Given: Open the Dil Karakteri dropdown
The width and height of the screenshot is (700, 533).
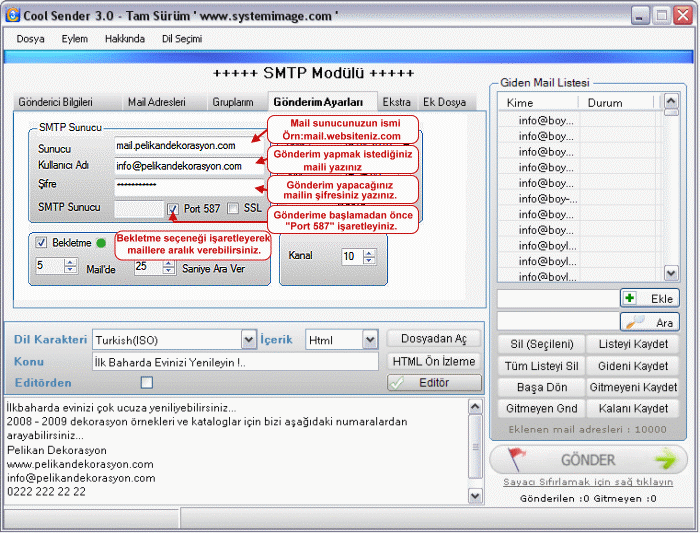Looking at the screenshot, I should [x=249, y=340].
